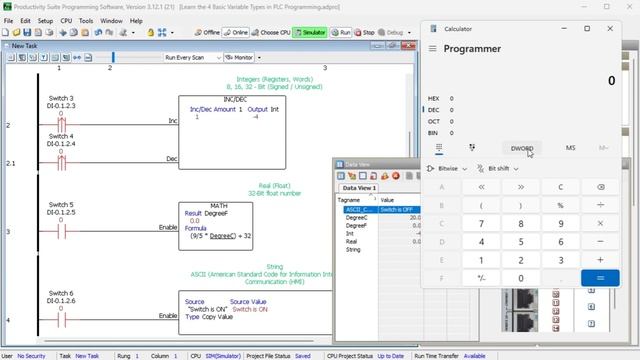This screenshot has height=360, width=640.
Task: Click the slider handle in New Task toolbar
Action: 113,58
